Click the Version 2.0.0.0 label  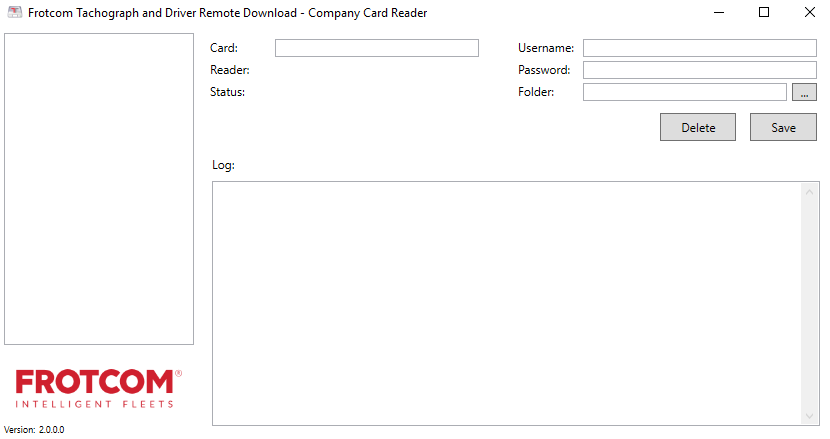pos(34,429)
